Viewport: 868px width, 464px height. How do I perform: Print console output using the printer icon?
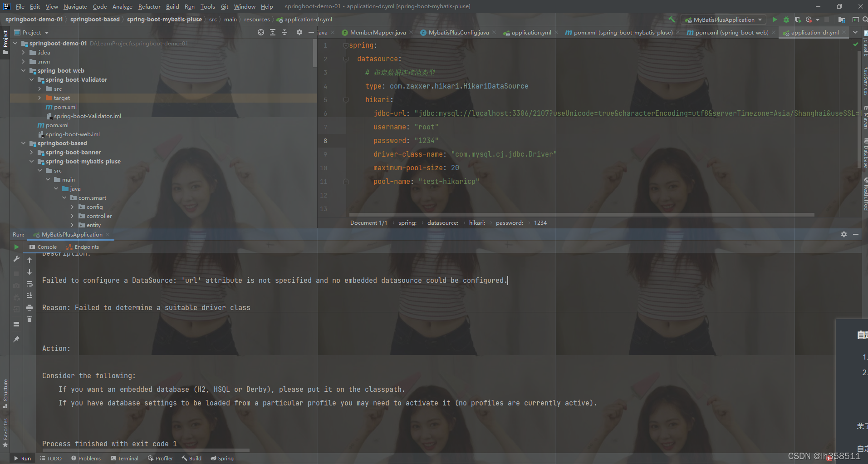(29, 308)
